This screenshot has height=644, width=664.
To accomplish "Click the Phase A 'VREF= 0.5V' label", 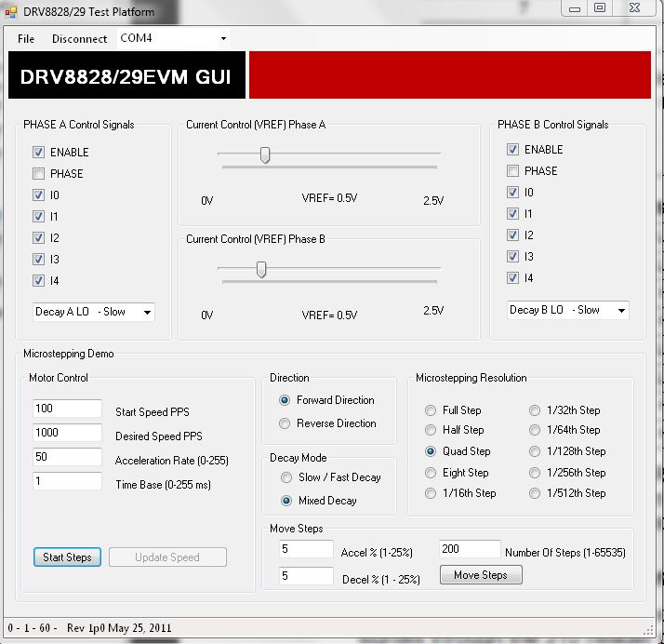I will tap(329, 198).
